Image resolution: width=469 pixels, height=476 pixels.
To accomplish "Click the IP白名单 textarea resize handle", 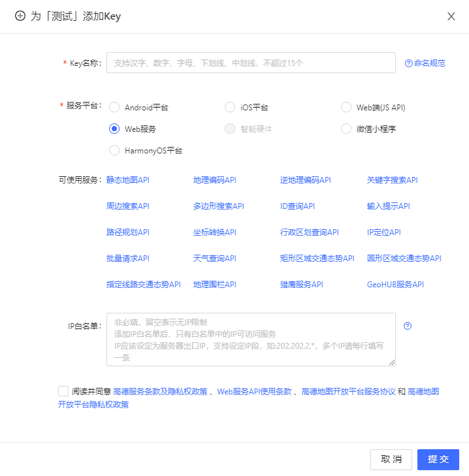I will [x=392, y=362].
